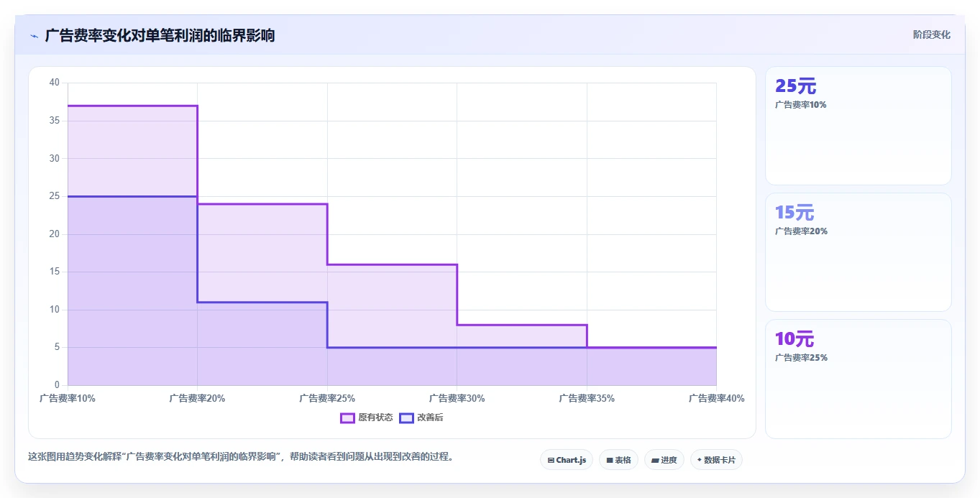Screen dimensions: 980x498
Task: Click the x-axis label 广告费率10%
Action: 68,398
